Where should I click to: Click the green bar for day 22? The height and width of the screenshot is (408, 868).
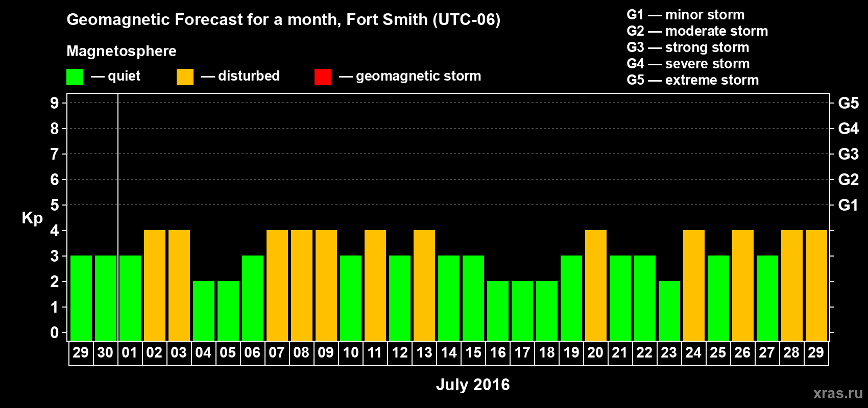[x=645, y=298]
